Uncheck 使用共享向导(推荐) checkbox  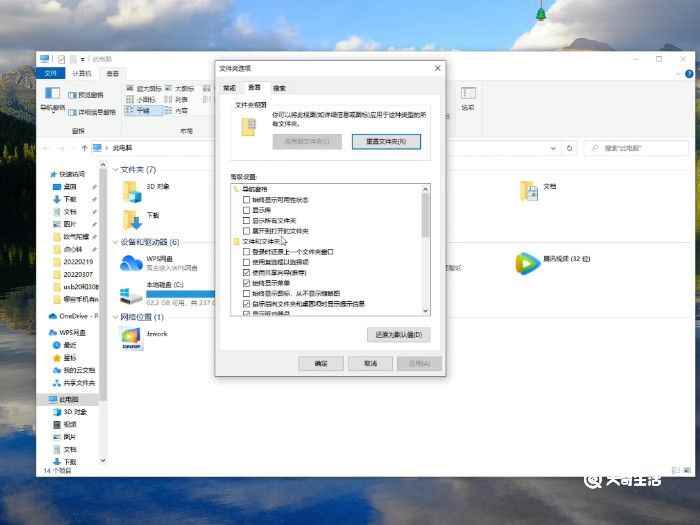[x=246, y=272]
